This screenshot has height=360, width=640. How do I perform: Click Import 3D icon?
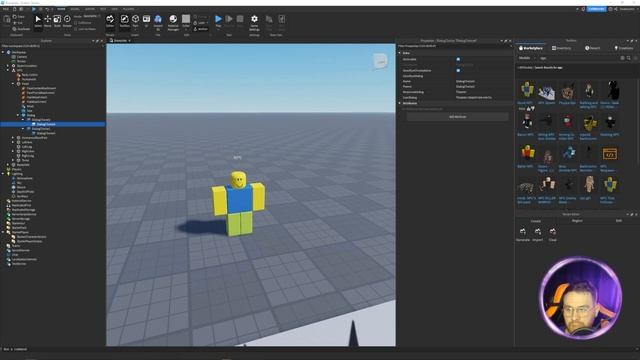158,22
